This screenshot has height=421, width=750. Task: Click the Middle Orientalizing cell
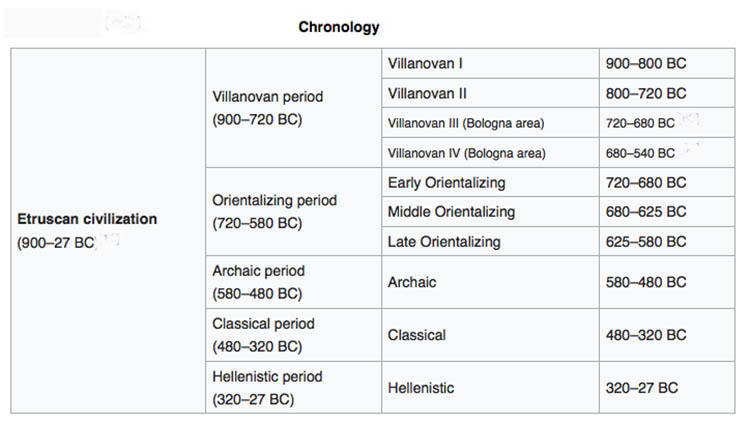(x=451, y=212)
